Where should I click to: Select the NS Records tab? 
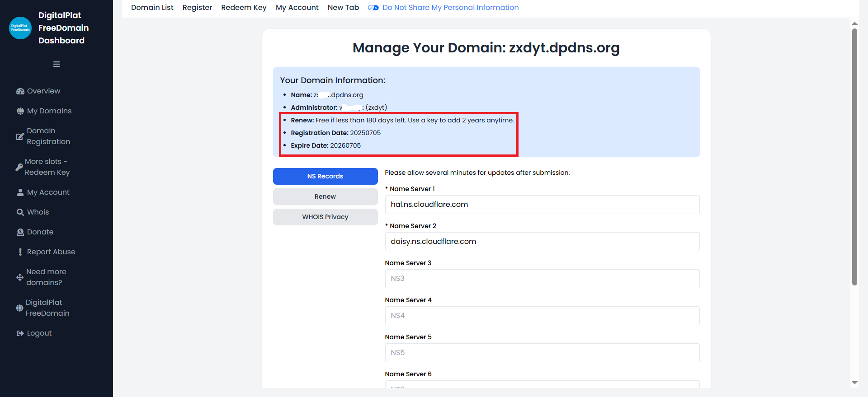tap(325, 176)
